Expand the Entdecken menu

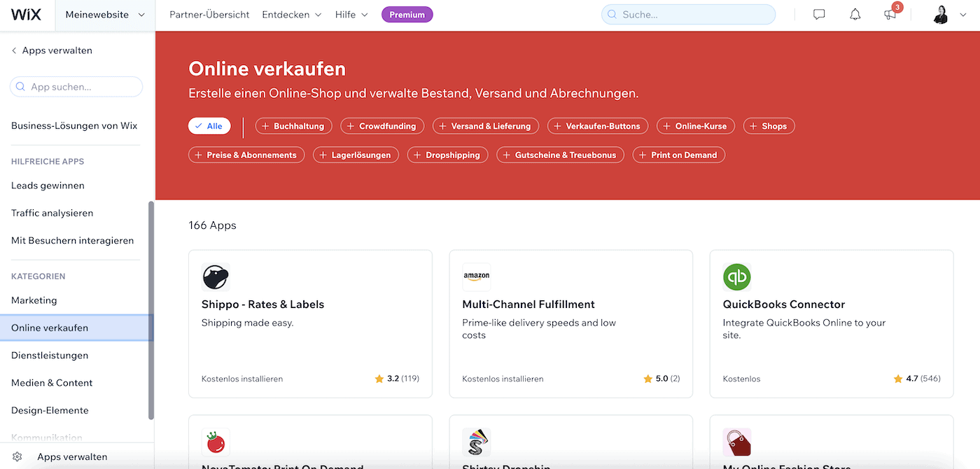pos(292,15)
